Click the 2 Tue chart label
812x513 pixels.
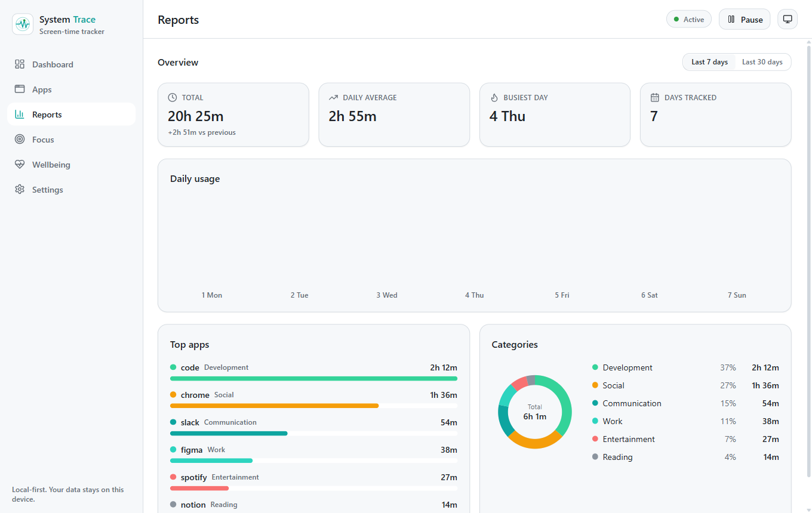[x=300, y=295]
